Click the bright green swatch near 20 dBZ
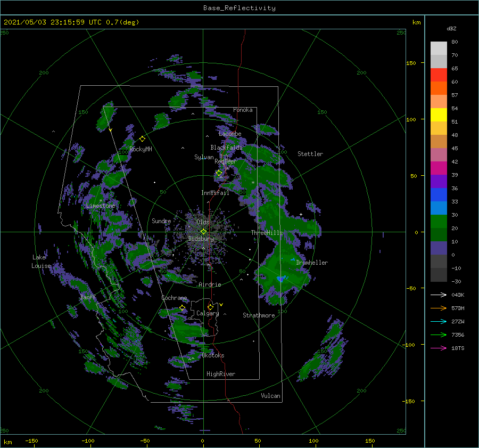The width and height of the screenshot is (479, 448). tap(439, 222)
